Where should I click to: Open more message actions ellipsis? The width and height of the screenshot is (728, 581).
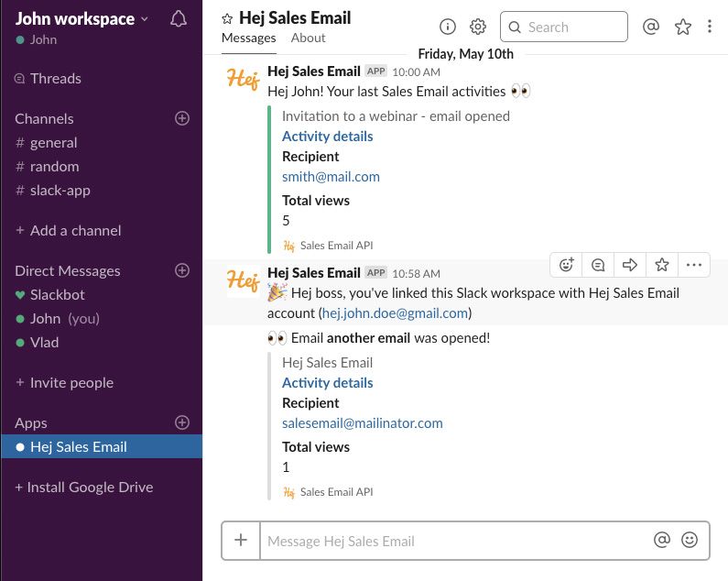tap(693, 265)
